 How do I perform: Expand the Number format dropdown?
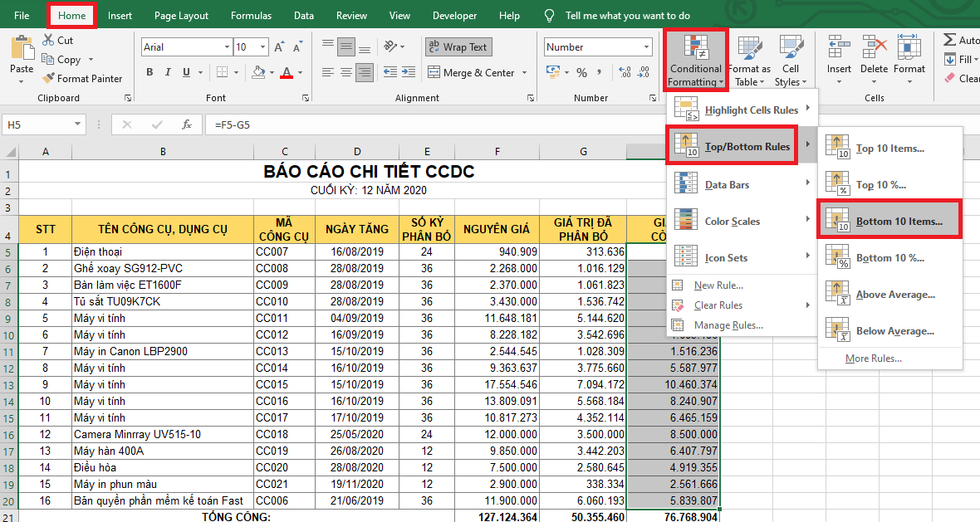646,47
